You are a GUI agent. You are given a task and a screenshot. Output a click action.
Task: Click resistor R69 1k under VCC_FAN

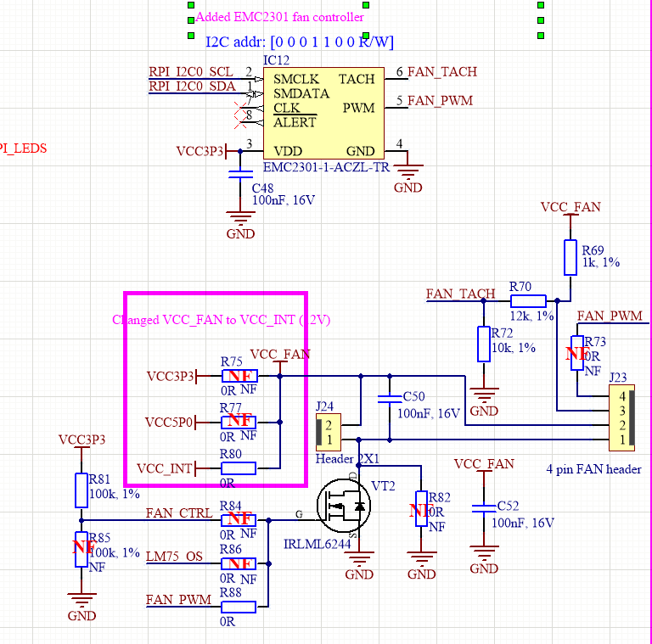[x=570, y=257]
